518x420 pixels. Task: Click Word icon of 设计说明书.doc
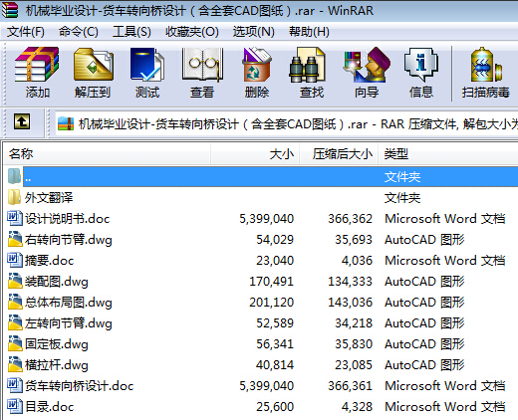tap(15, 218)
